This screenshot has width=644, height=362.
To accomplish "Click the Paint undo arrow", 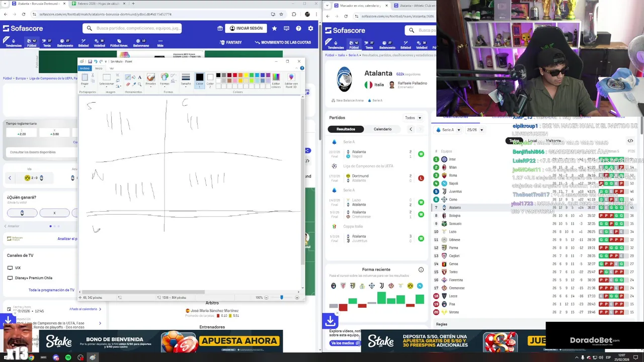I will coord(96,61).
